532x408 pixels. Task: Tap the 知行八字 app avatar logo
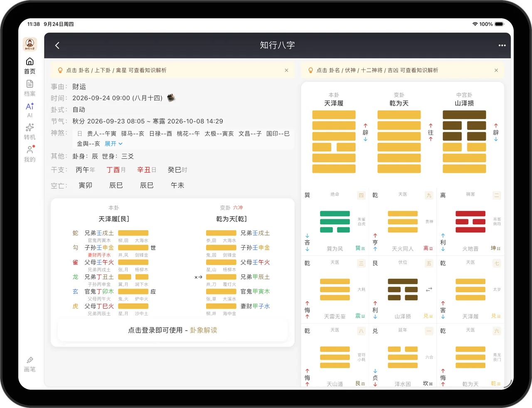click(x=30, y=44)
